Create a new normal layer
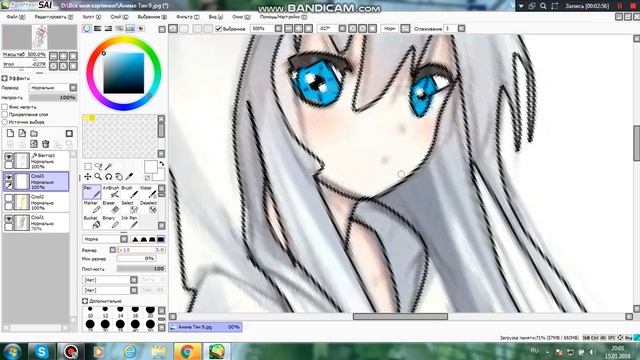640x360 pixels. point(11,133)
